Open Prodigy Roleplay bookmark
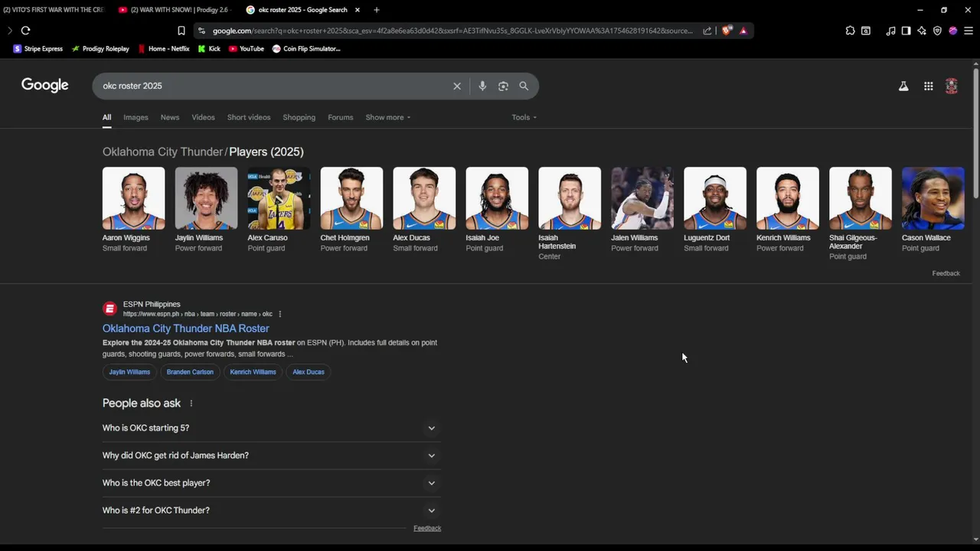 click(x=100, y=48)
